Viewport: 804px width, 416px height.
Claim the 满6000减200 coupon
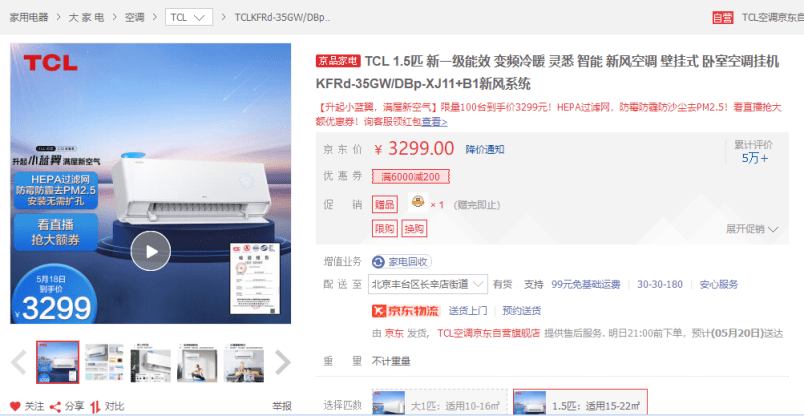click(411, 177)
